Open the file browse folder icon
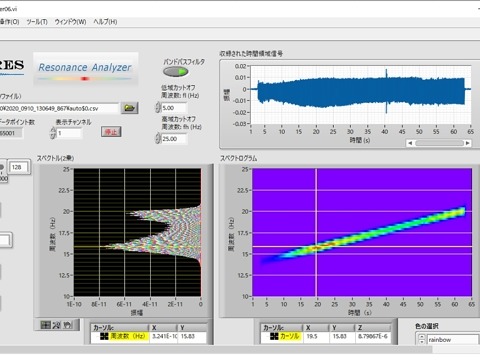Screen dimensions: 480x360 click(x=130, y=108)
